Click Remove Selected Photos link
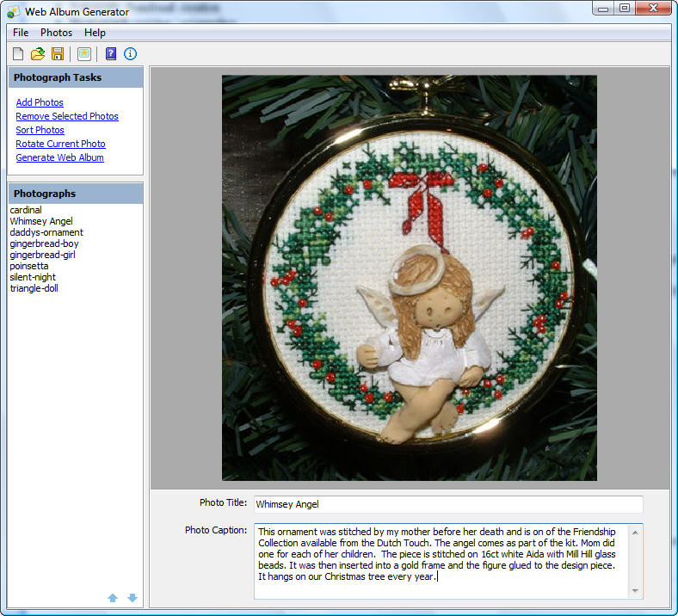The height and width of the screenshot is (616, 678). click(x=67, y=116)
